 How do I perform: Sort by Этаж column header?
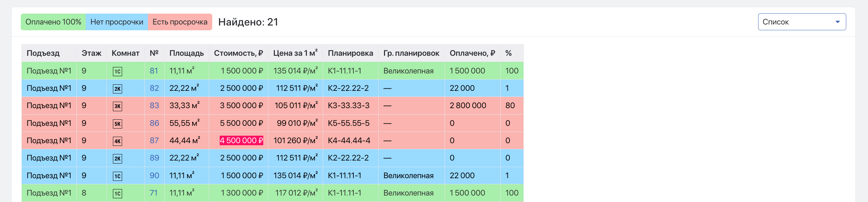coord(91,53)
